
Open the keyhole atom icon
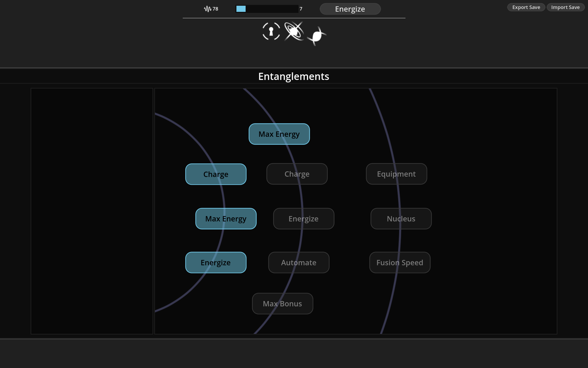click(x=271, y=31)
